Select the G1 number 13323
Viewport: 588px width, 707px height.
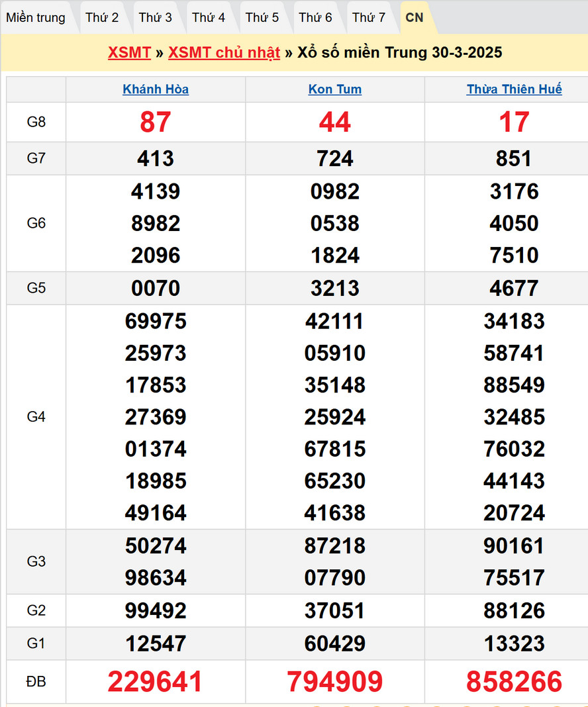514,643
